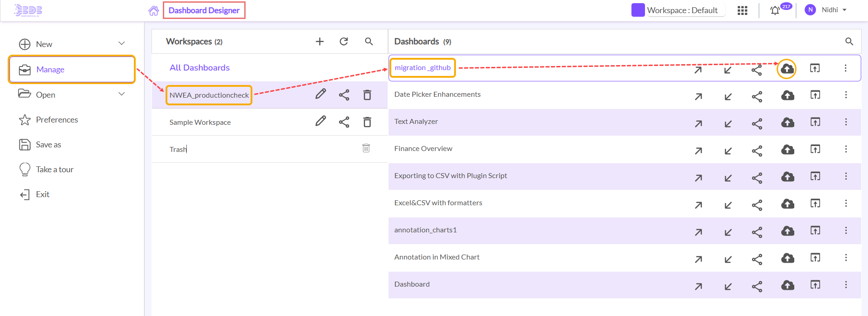Select Manage in the sidebar
Screen dimensions: 868x316
click(x=50, y=70)
